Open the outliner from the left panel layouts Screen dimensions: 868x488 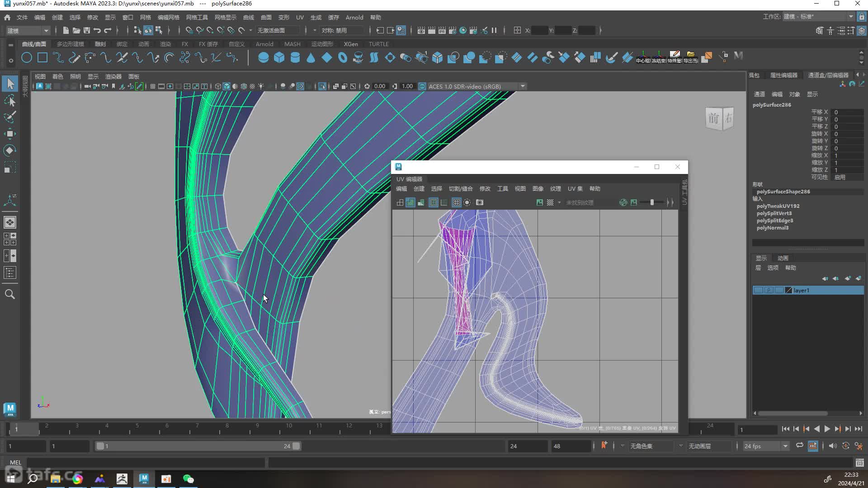coord(10,272)
